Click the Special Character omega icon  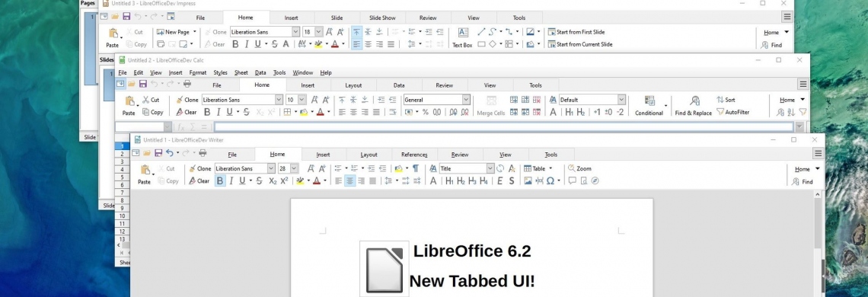pos(550,180)
